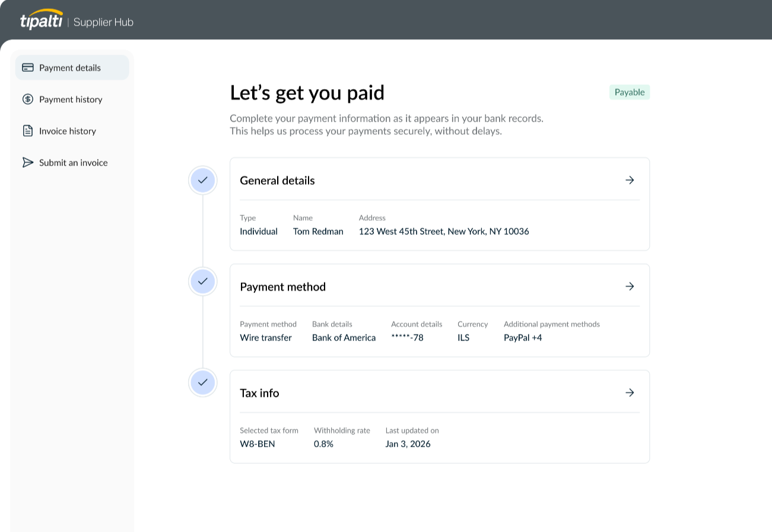
Task: Expand Payment method using the arrow
Action: click(630, 286)
